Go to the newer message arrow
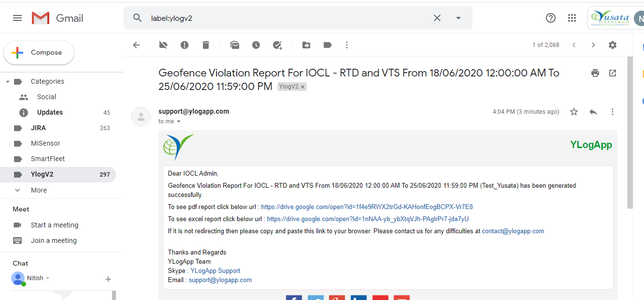This screenshot has height=300, width=644. point(574,45)
